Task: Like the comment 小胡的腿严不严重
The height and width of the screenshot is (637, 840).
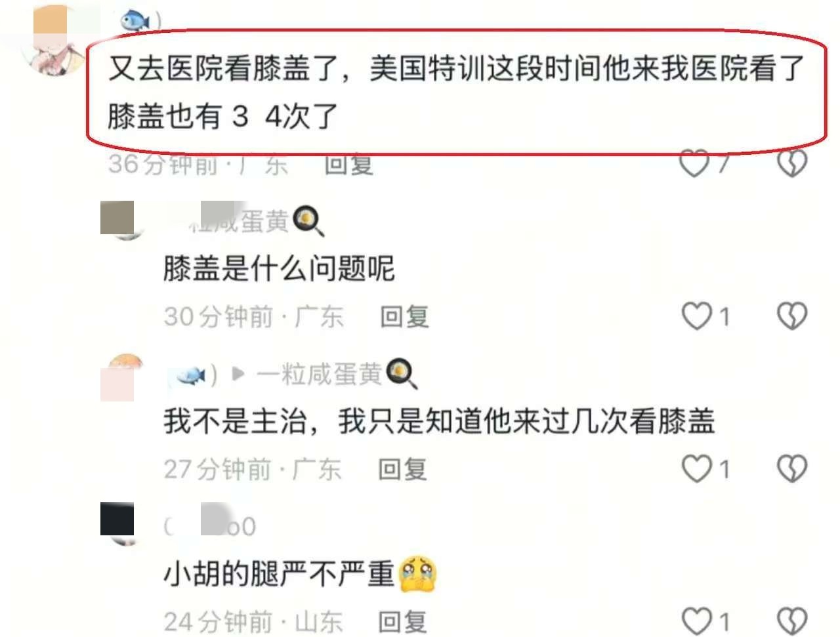Action: (697, 621)
